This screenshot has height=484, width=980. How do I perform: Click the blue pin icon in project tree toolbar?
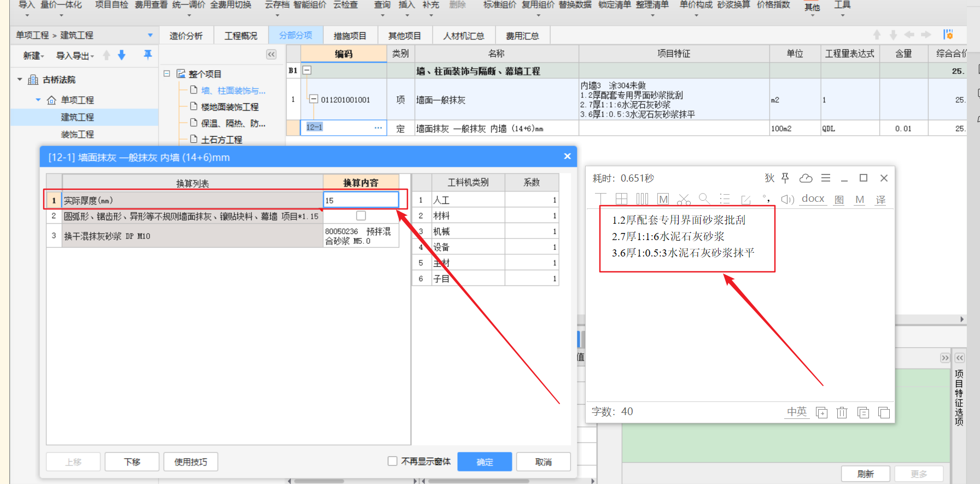[148, 55]
